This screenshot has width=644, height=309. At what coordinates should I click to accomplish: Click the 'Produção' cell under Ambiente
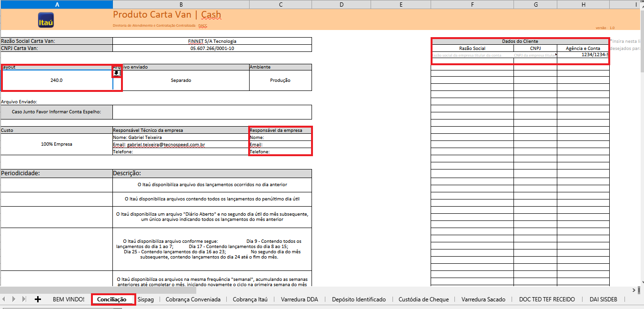tap(281, 80)
